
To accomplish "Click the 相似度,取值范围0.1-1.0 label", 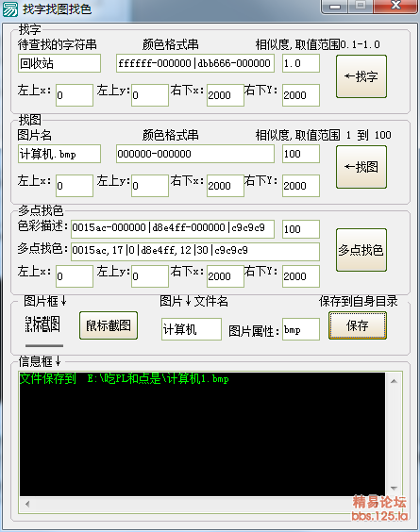I will pyautogui.click(x=318, y=44).
